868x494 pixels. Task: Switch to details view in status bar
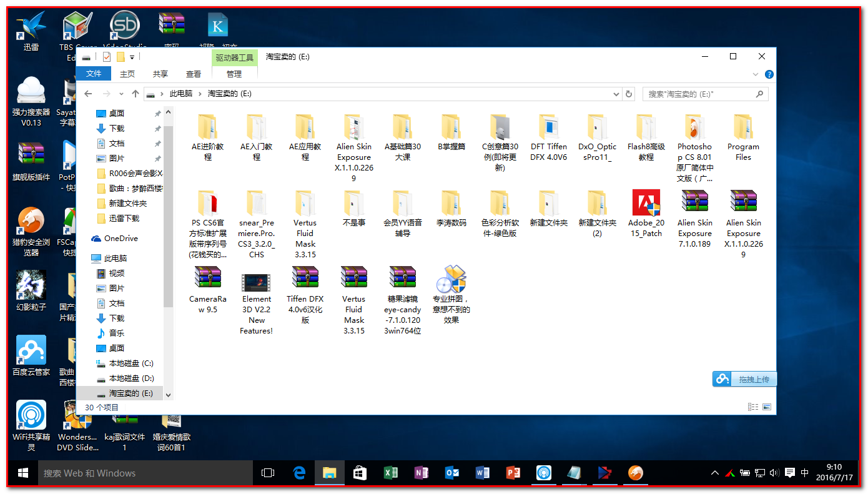tap(754, 407)
